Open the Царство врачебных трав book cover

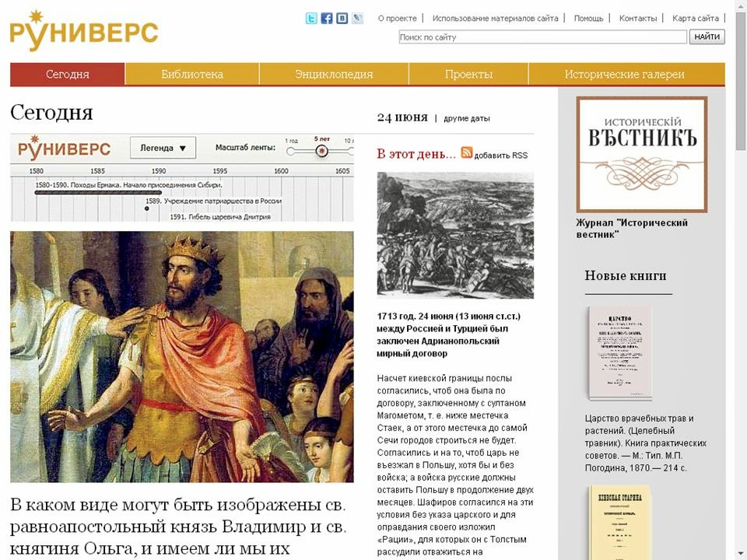coord(619,352)
